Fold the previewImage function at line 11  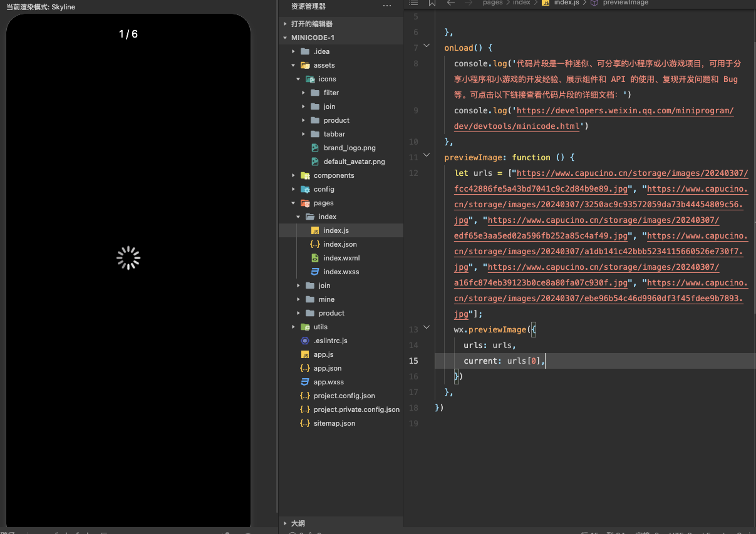click(427, 155)
